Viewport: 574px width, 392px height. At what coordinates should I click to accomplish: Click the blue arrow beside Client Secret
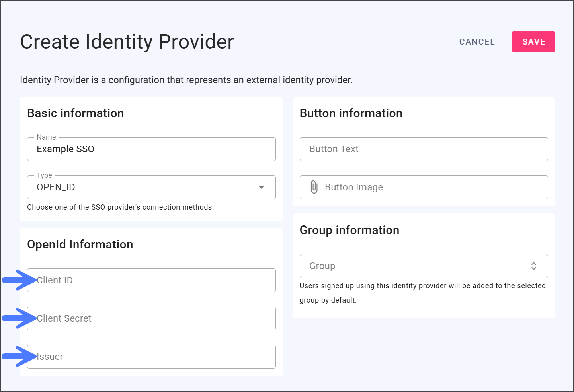point(19,318)
